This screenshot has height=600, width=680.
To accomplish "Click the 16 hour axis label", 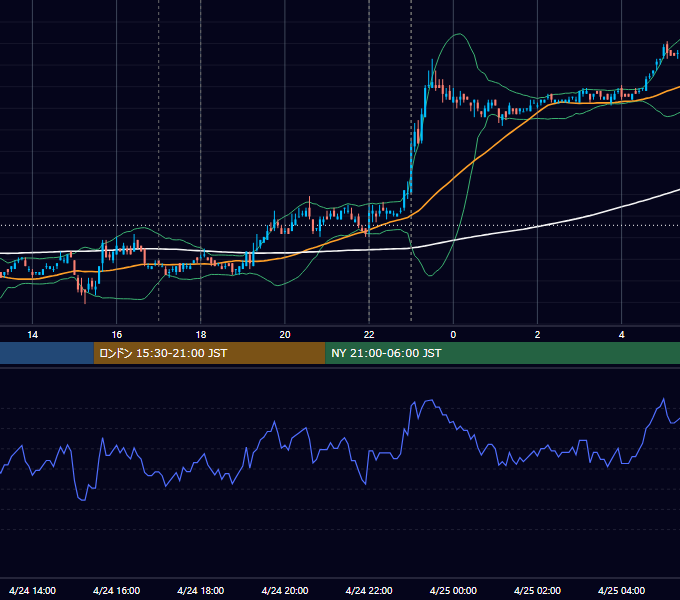I will 117,335.
